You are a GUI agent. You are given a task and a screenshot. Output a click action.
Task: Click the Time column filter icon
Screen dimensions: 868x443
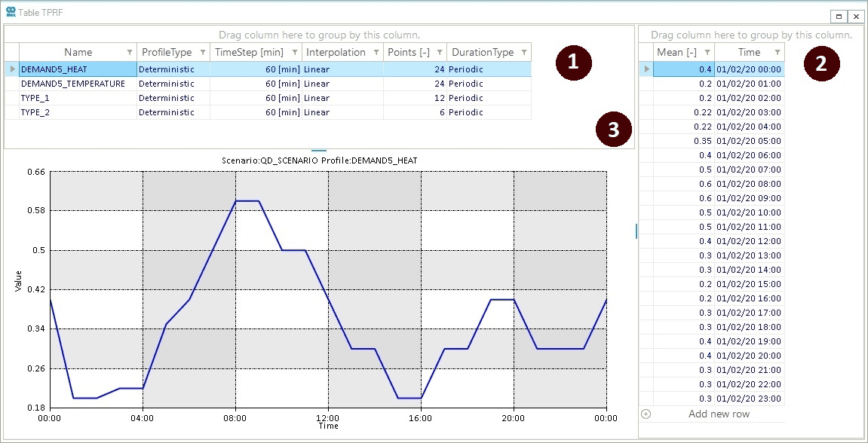tap(777, 53)
